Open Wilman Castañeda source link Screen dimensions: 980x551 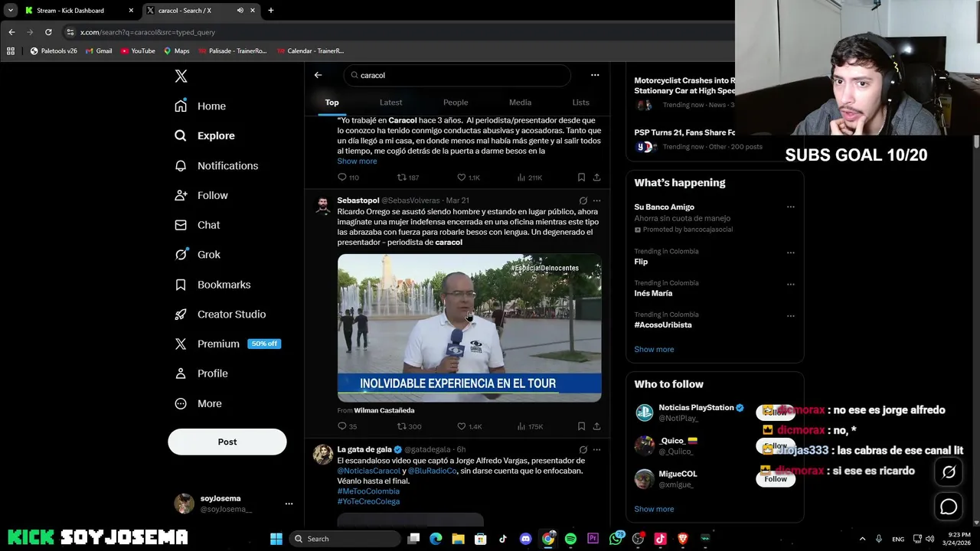384,411
